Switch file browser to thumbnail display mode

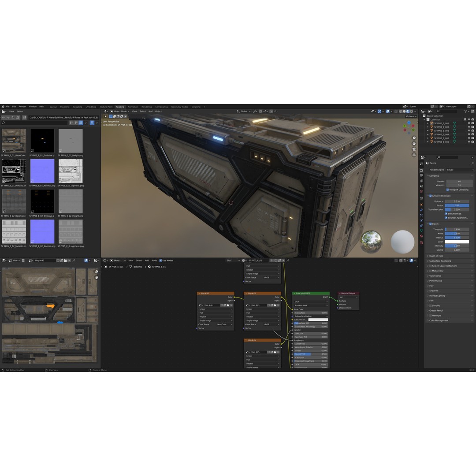coord(81,123)
